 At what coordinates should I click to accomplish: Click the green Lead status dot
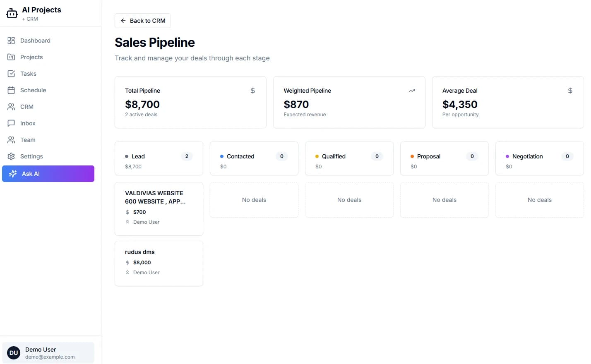click(x=127, y=156)
